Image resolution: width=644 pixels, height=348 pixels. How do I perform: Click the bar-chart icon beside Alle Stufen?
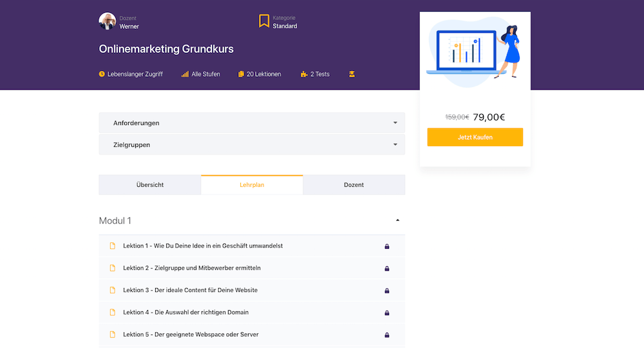[x=185, y=74]
